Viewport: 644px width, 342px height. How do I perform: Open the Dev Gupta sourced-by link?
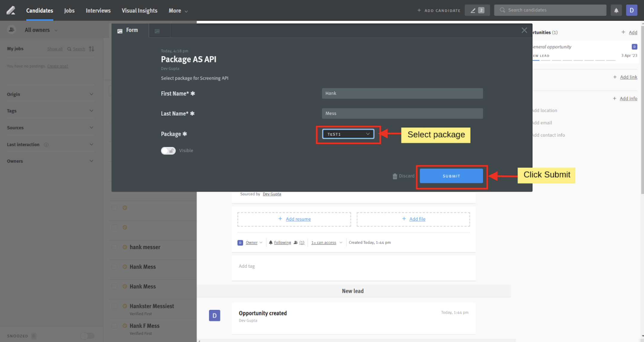pos(272,194)
